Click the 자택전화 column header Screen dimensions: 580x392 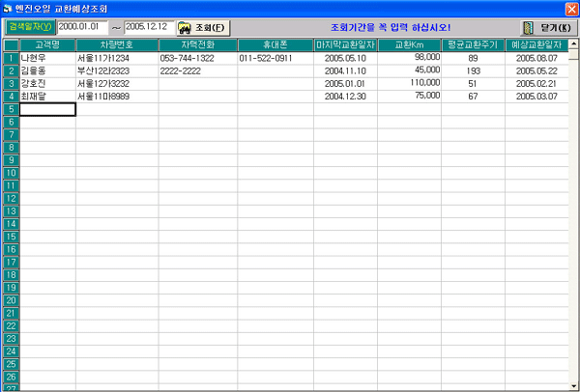coord(198,45)
